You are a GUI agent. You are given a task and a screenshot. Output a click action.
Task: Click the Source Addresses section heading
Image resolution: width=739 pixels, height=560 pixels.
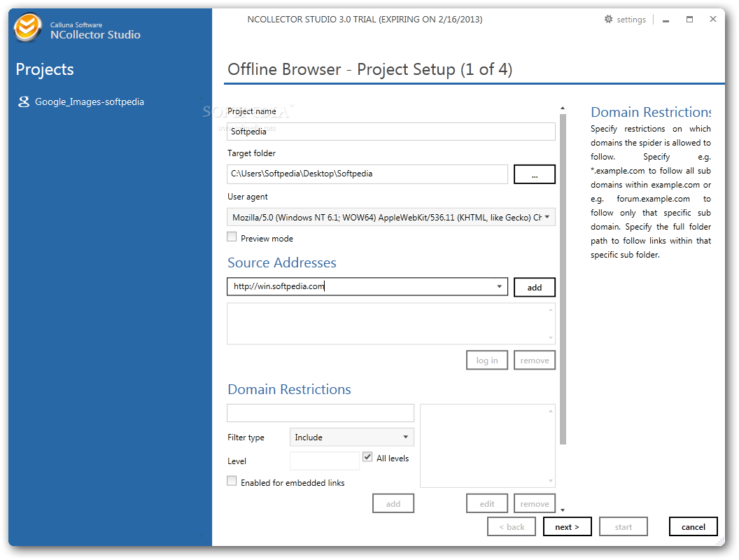(282, 262)
